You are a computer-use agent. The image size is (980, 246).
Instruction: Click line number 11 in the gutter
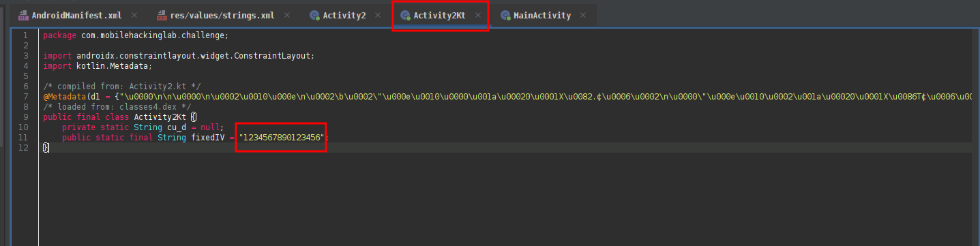click(24, 138)
